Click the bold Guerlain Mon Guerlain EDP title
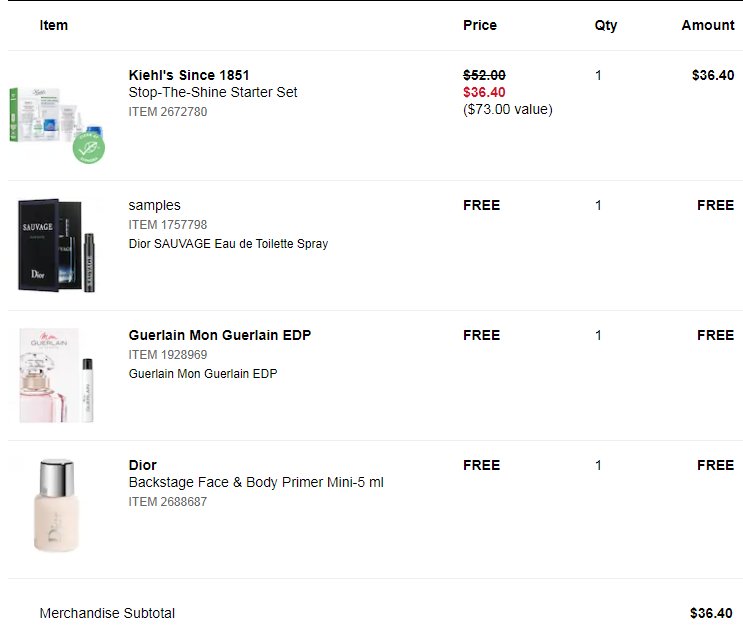743x630 pixels. 220,335
